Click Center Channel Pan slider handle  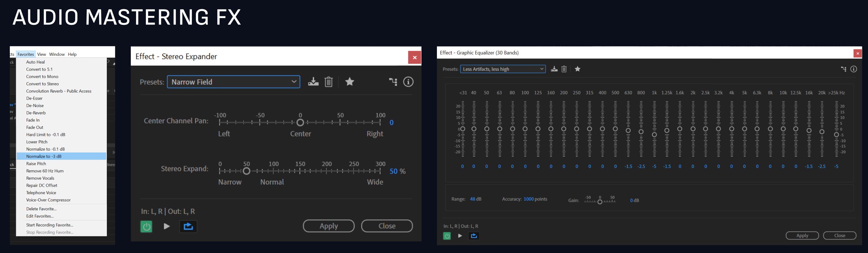(x=300, y=122)
